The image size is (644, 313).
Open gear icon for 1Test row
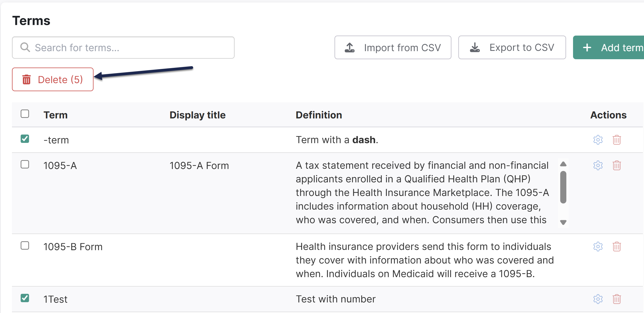point(598,299)
